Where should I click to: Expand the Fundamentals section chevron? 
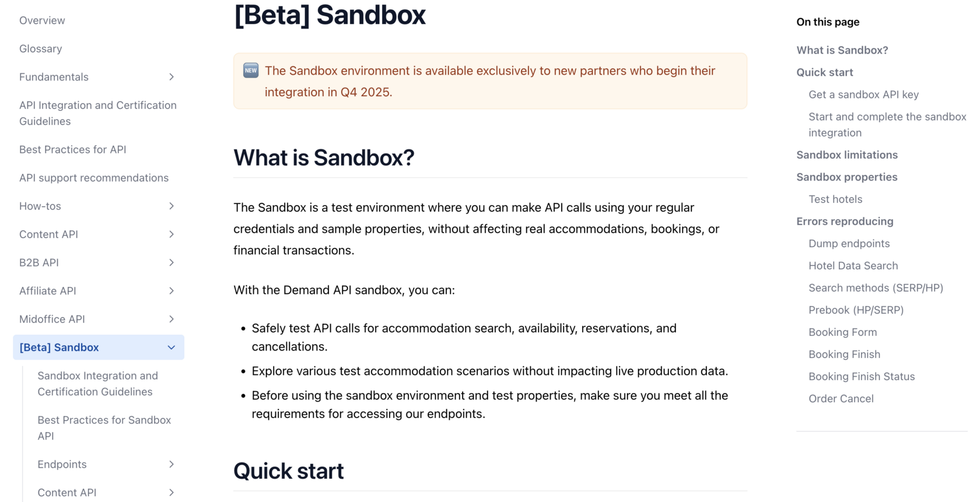click(x=171, y=77)
